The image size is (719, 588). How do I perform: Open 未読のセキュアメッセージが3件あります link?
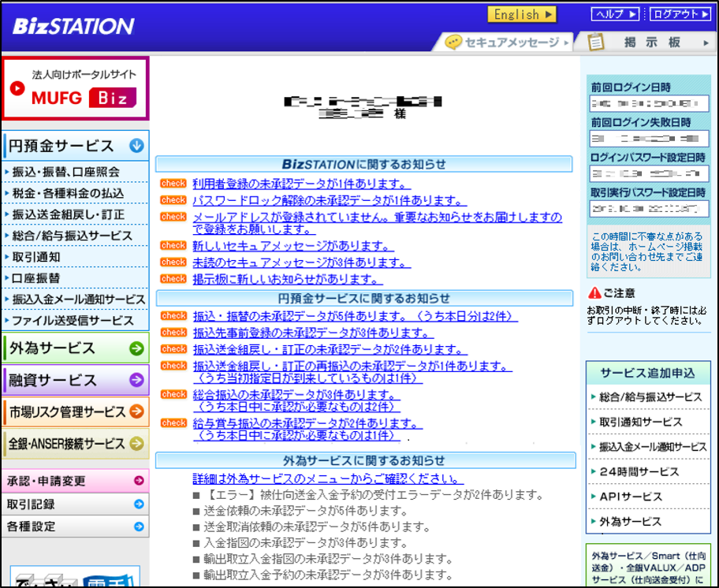(301, 262)
